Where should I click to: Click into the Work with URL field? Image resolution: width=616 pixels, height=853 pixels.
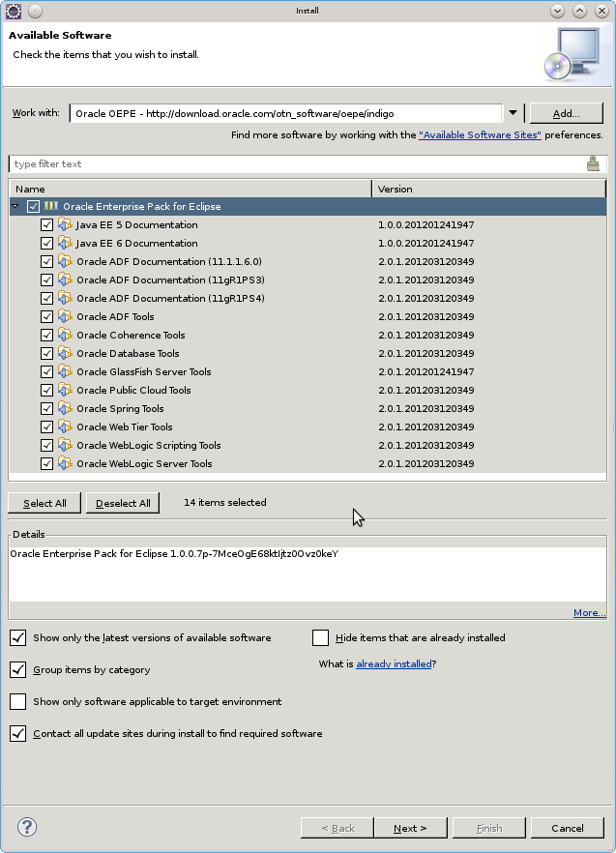click(x=285, y=113)
